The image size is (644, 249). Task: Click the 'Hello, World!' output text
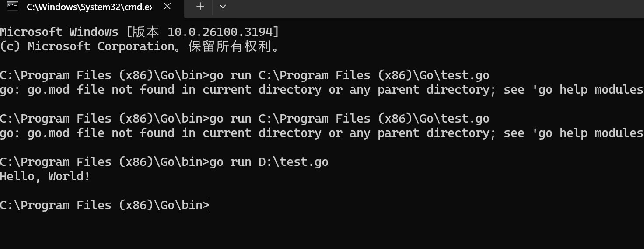[x=45, y=176]
